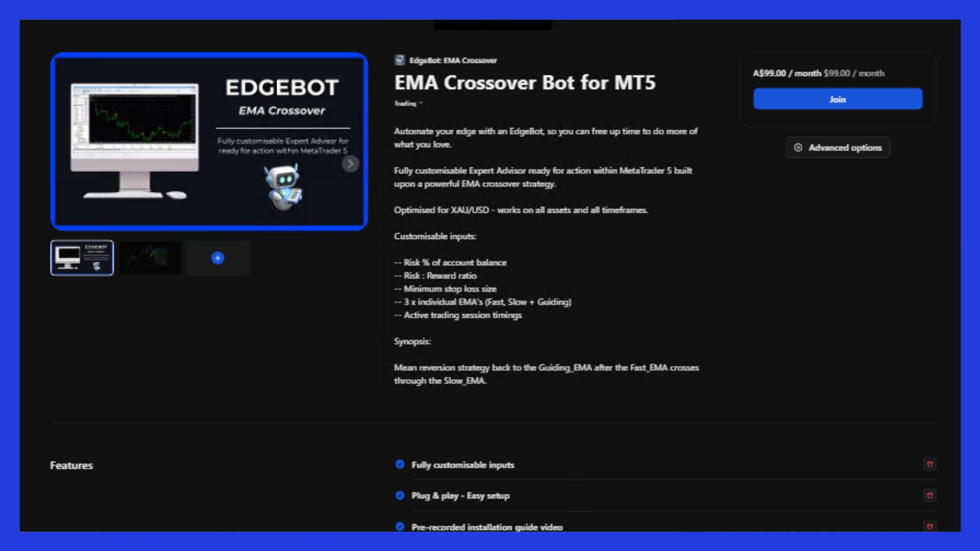The height and width of the screenshot is (551, 980).
Task: Open Advanced options gear button
Action: [x=838, y=147]
